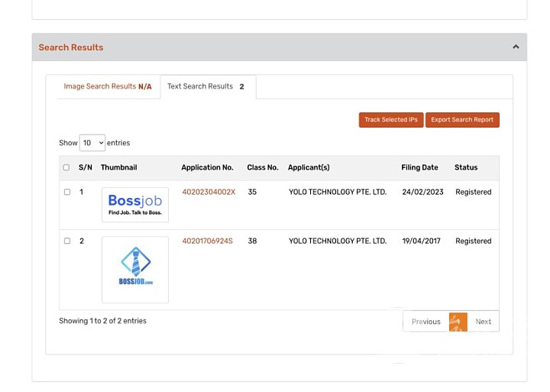Image resolution: width=550 pixels, height=392 pixels.
Task: Check the checkbox for result row 2
Action: coord(66,241)
